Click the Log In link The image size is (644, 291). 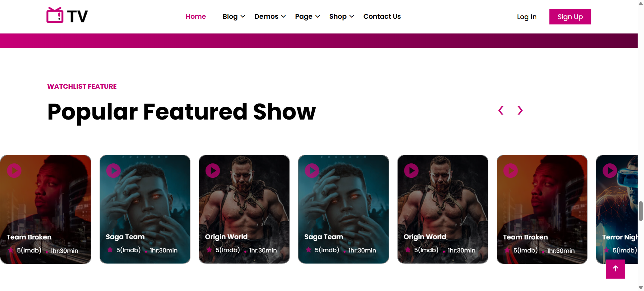[527, 17]
